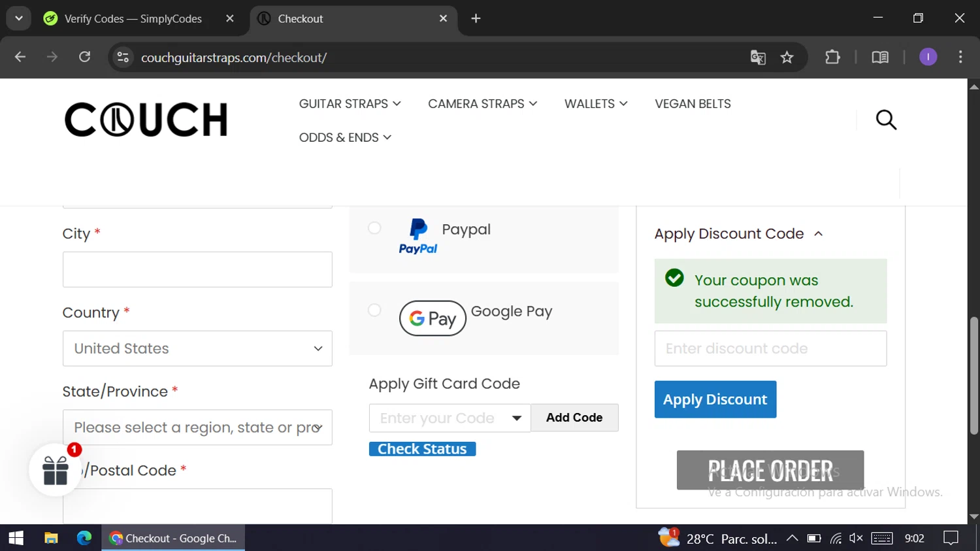The width and height of the screenshot is (980, 551).
Task: Open the browser extensions puzzle icon
Action: tap(832, 58)
